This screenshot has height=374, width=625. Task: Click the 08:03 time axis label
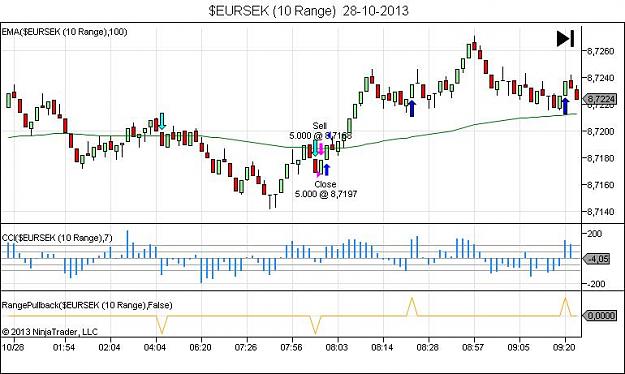(336, 348)
